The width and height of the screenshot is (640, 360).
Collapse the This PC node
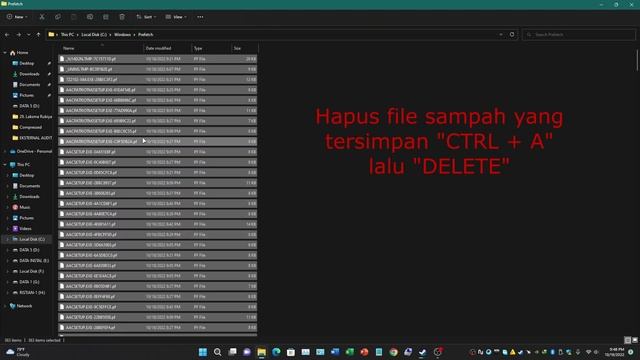[5, 164]
